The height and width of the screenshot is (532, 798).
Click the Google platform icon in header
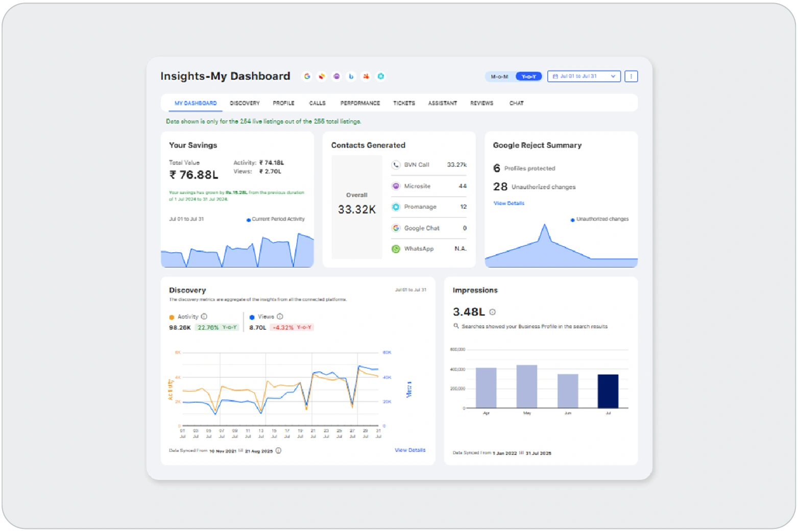(307, 76)
